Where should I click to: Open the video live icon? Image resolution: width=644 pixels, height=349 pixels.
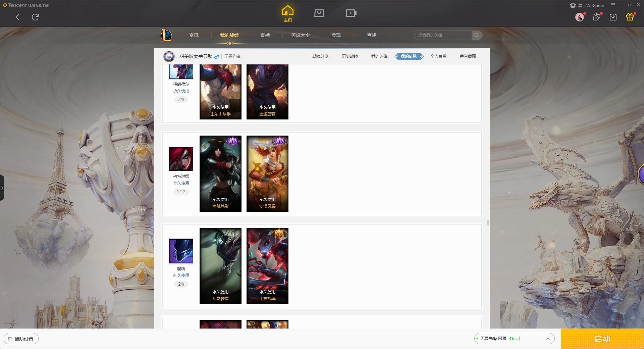coord(351,13)
